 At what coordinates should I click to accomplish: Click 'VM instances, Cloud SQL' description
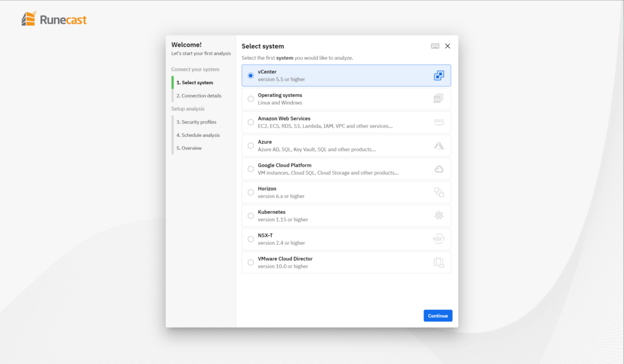pyautogui.click(x=328, y=173)
